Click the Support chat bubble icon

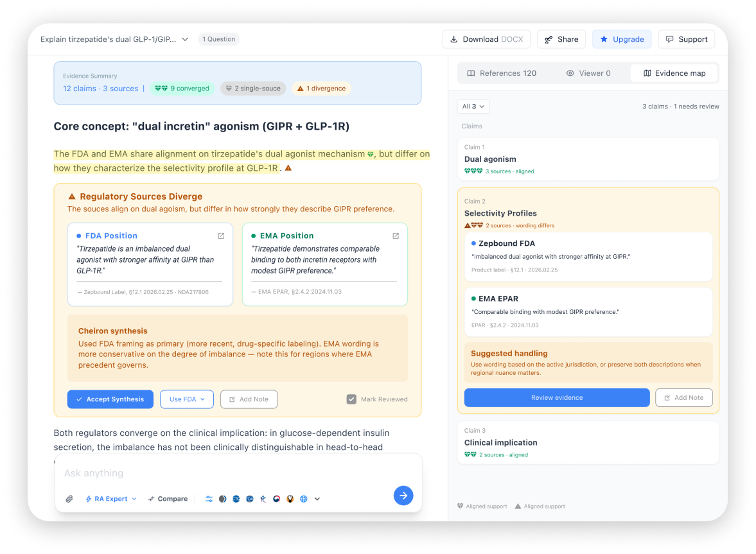click(x=670, y=40)
